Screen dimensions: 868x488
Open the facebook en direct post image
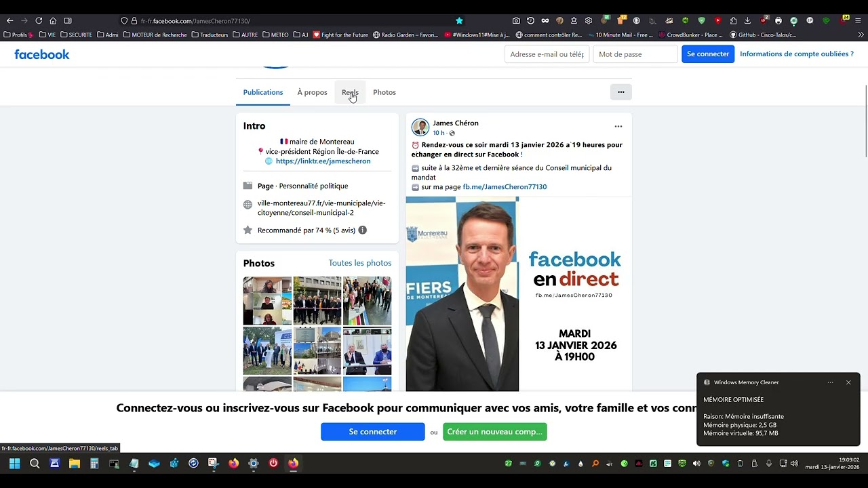(x=519, y=294)
